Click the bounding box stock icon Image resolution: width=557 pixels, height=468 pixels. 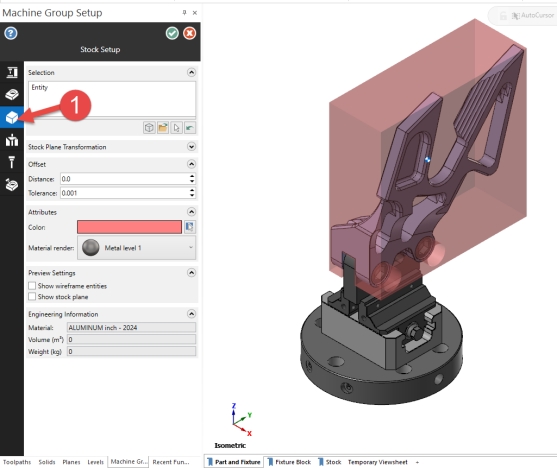pyautogui.click(x=149, y=128)
